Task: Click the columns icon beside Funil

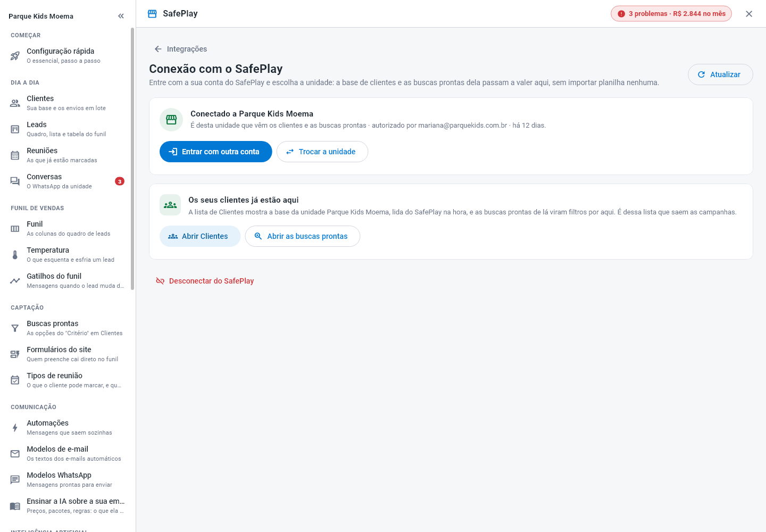Action: 15,229
